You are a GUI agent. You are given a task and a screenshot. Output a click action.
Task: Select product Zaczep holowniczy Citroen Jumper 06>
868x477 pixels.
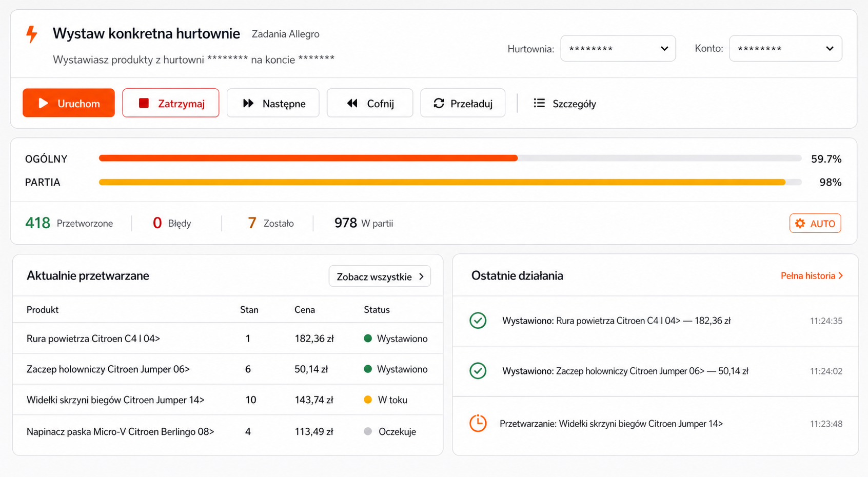click(x=108, y=369)
